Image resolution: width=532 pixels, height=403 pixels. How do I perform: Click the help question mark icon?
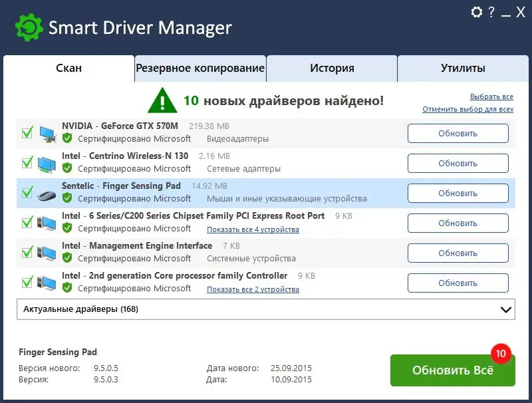491,12
